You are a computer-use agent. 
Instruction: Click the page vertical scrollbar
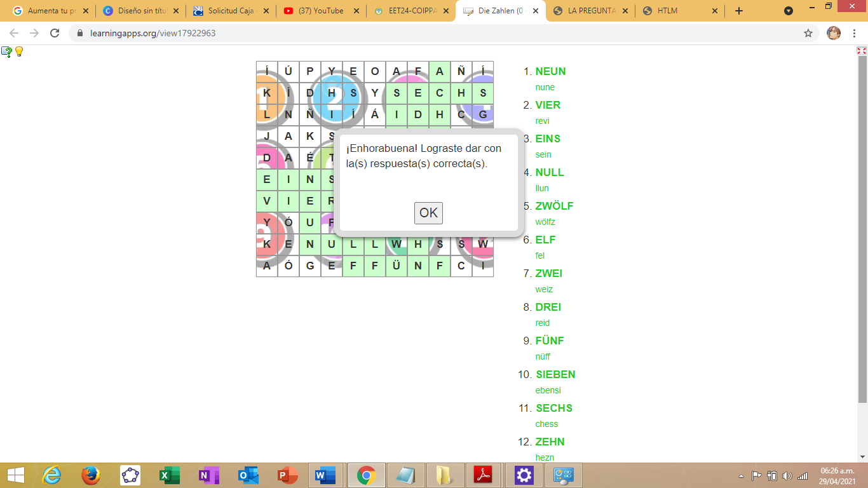coord(862,229)
